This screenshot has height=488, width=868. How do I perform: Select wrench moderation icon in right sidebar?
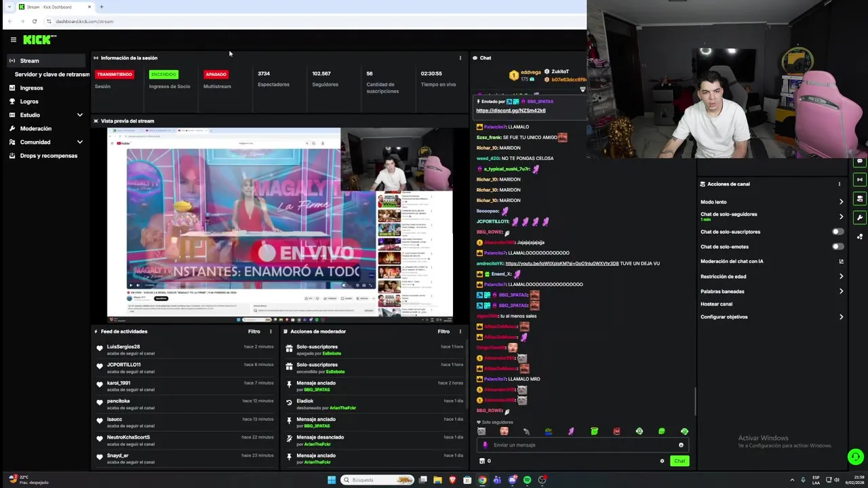pos(860,218)
